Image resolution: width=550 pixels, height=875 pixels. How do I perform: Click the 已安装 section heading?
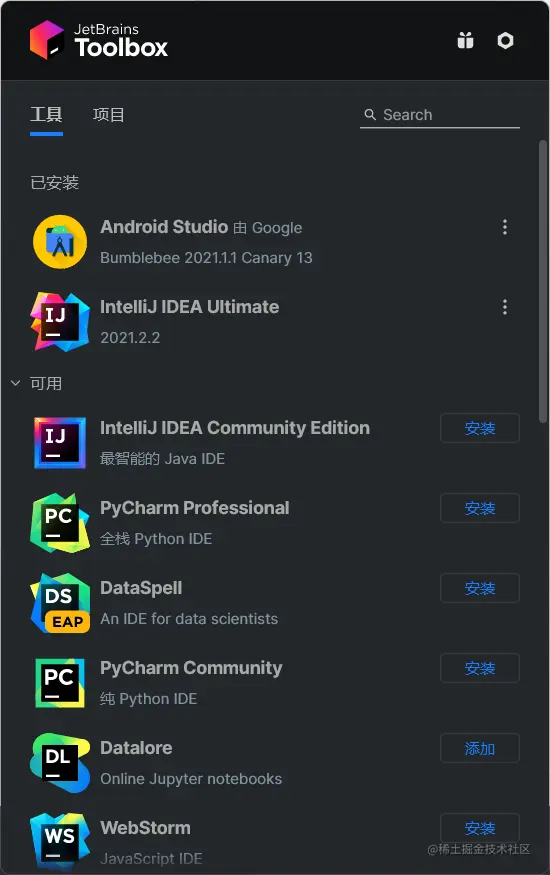pos(55,182)
